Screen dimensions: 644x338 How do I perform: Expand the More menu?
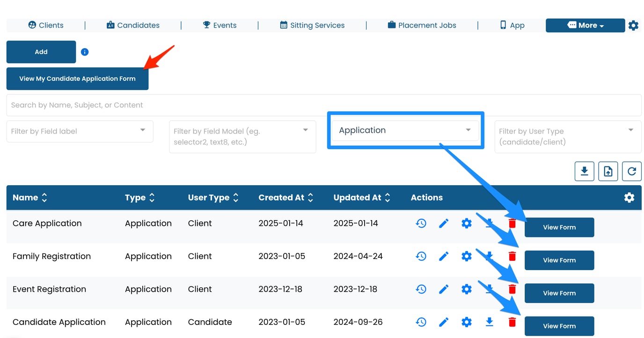[585, 25]
